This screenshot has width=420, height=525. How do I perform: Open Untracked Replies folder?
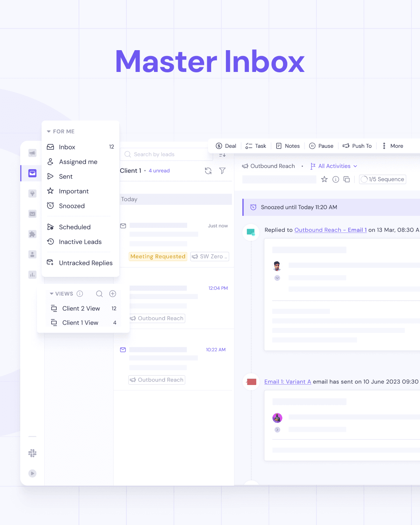(80, 263)
